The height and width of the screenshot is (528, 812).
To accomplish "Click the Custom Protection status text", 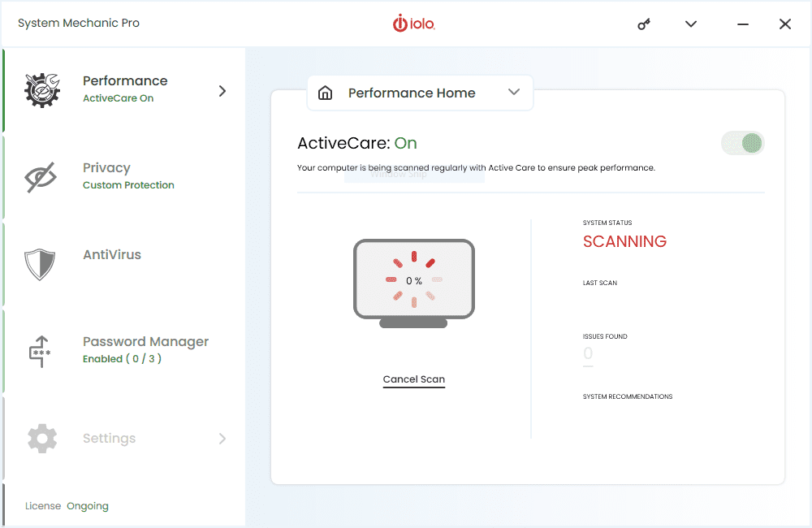I will click(128, 185).
